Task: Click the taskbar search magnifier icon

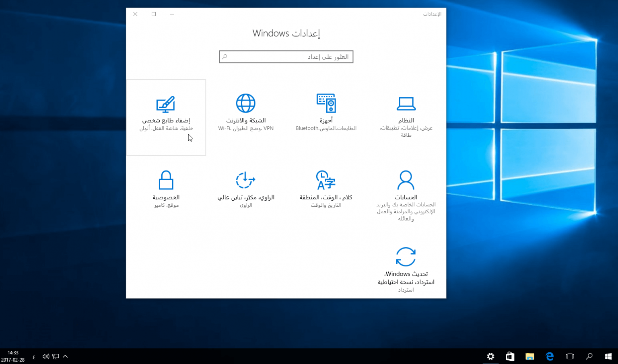Action: (x=589, y=356)
